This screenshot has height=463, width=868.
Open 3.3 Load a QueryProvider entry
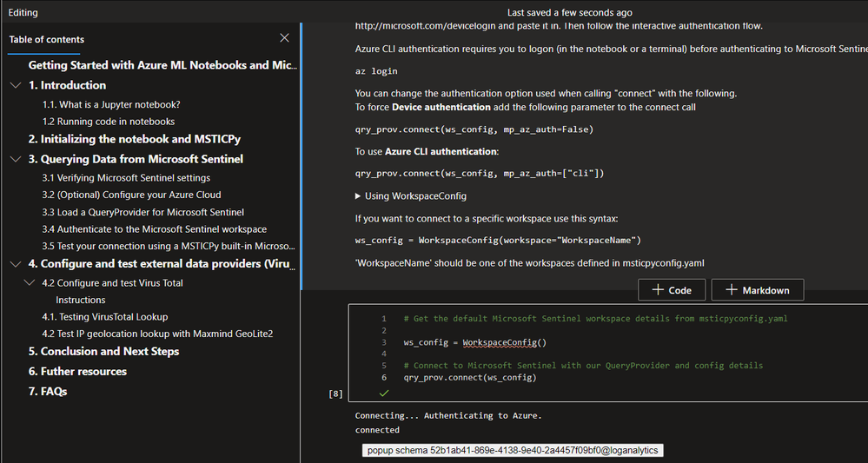[x=143, y=212]
